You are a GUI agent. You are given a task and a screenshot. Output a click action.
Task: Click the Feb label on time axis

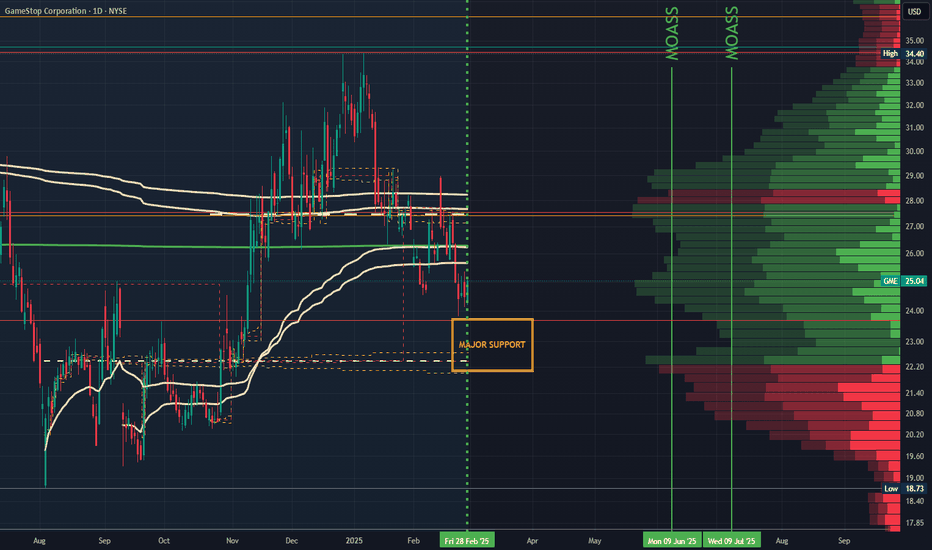tap(414, 540)
